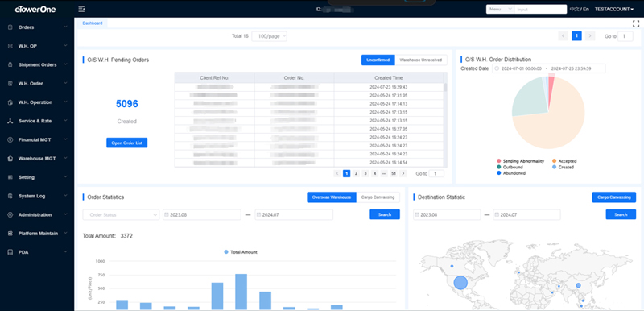Click the eTowerOne logo
The image size is (644, 311).
(35, 9)
